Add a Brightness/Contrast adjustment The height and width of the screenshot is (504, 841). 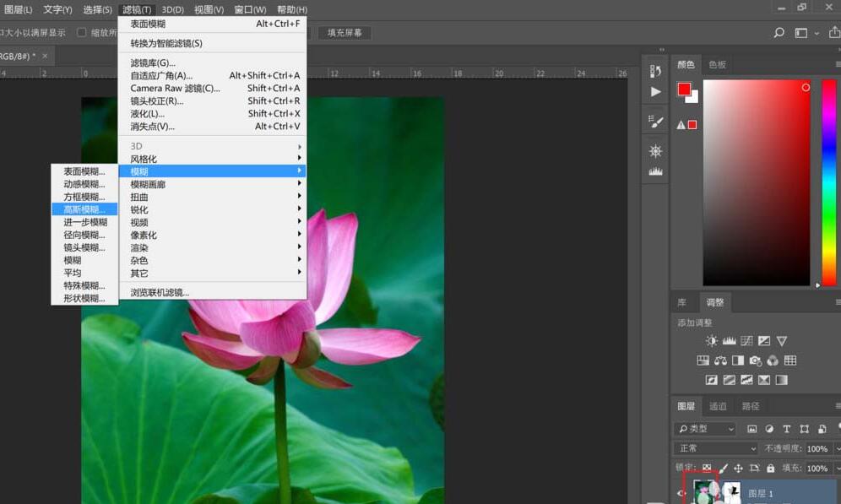click(712, 341)
